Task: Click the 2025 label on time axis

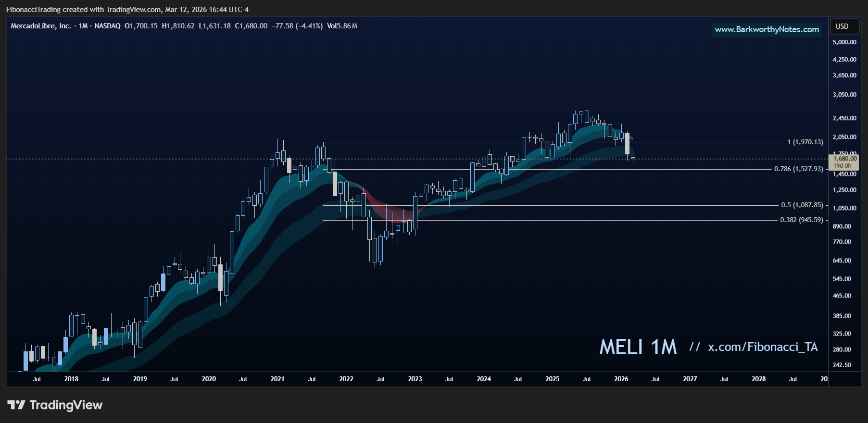Action: pyautogui.click(x=553, y=379)
